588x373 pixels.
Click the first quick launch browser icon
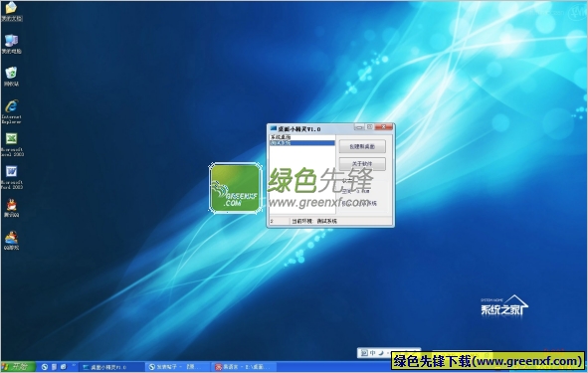[x=44, y=367]
